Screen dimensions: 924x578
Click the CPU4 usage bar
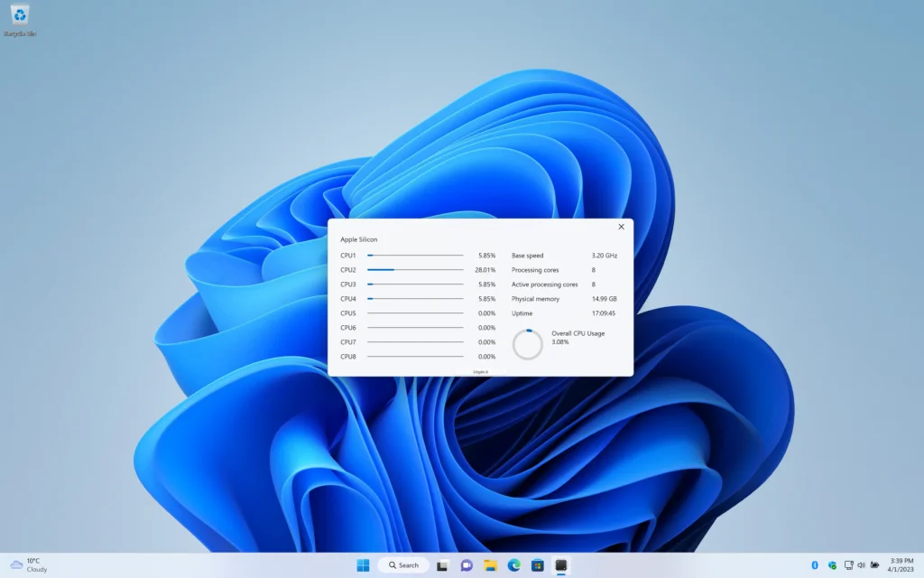pos(415,298)
